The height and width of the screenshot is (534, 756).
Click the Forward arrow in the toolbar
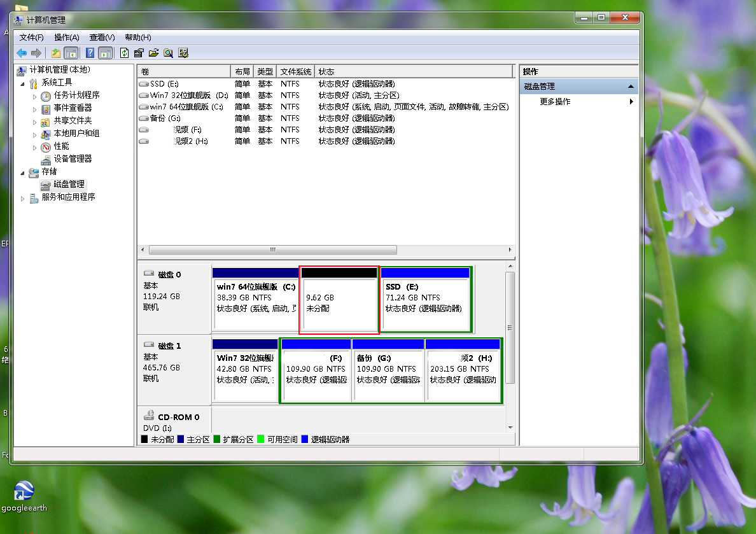point(35,53)
